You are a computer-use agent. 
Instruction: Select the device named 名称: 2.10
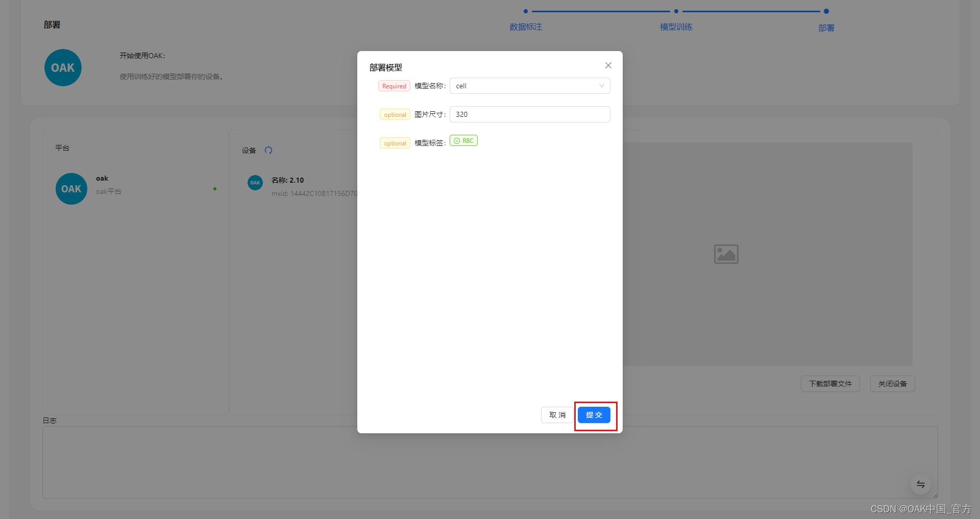click(287, 180)
